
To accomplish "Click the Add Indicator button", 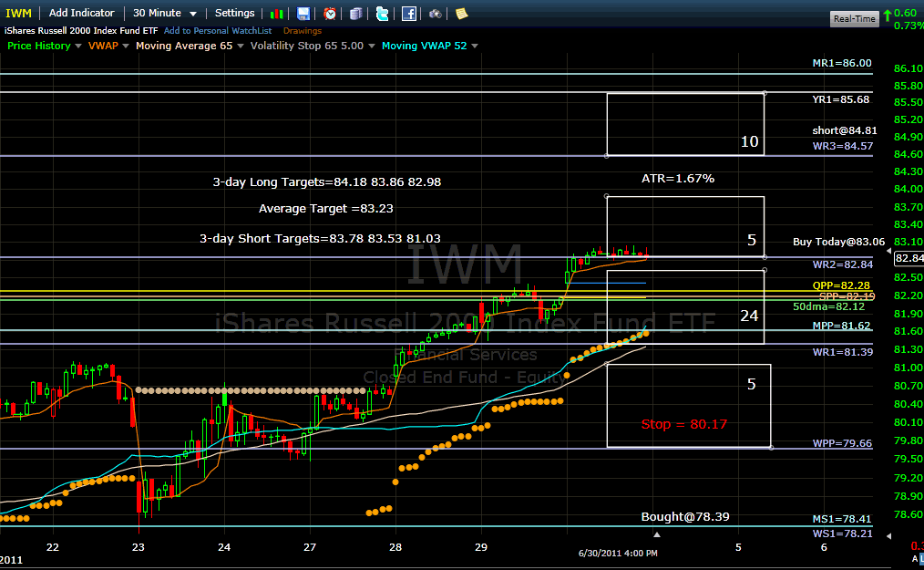I will pos(81,13).
